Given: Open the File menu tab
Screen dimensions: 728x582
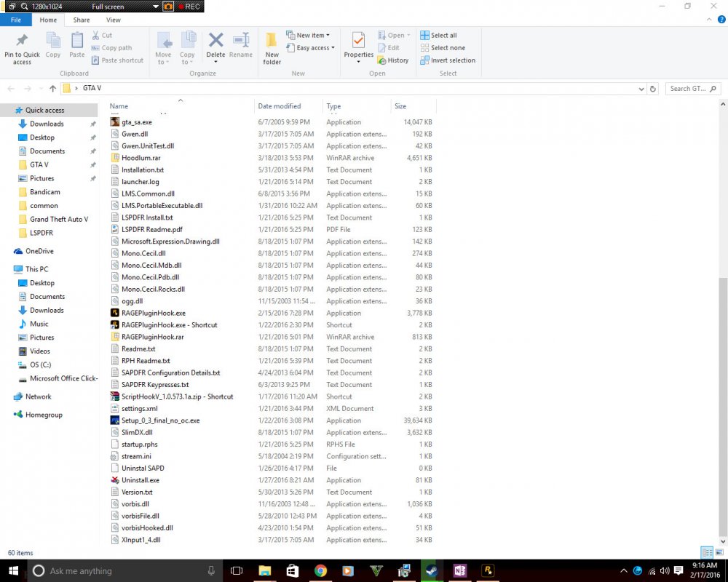Looking at the screenshot, I should (x=16, y=20).
